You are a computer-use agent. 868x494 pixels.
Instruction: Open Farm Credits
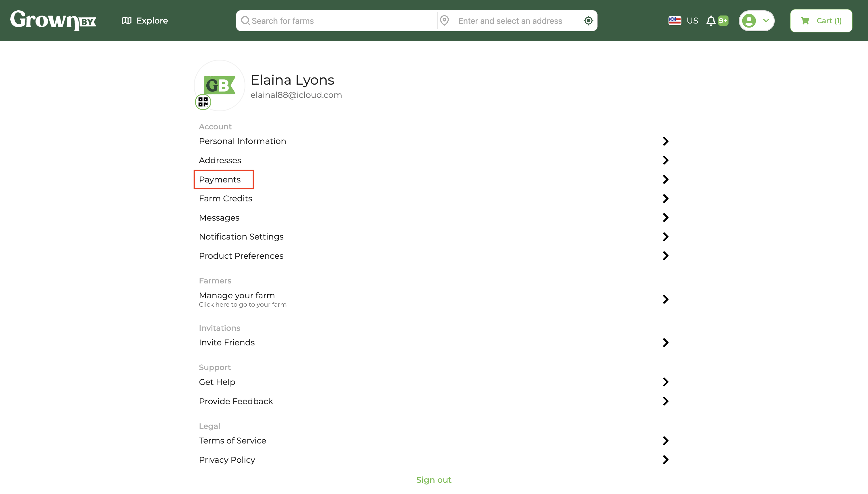coord(433,199)
